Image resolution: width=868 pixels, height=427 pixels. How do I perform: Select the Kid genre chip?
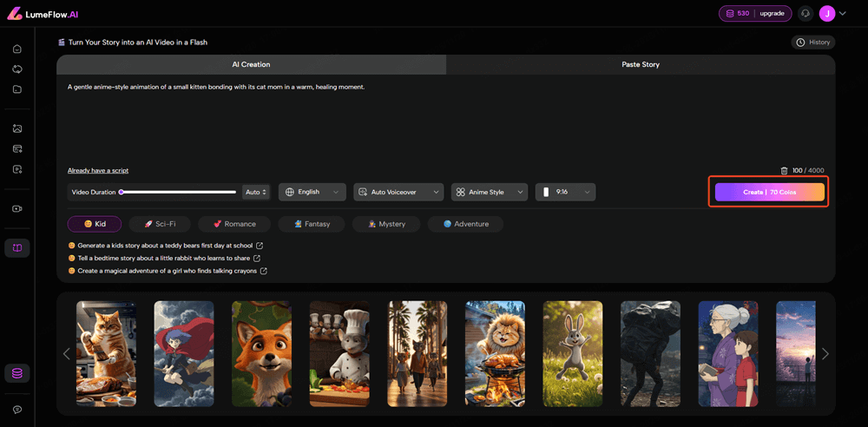tap(95, 224)
